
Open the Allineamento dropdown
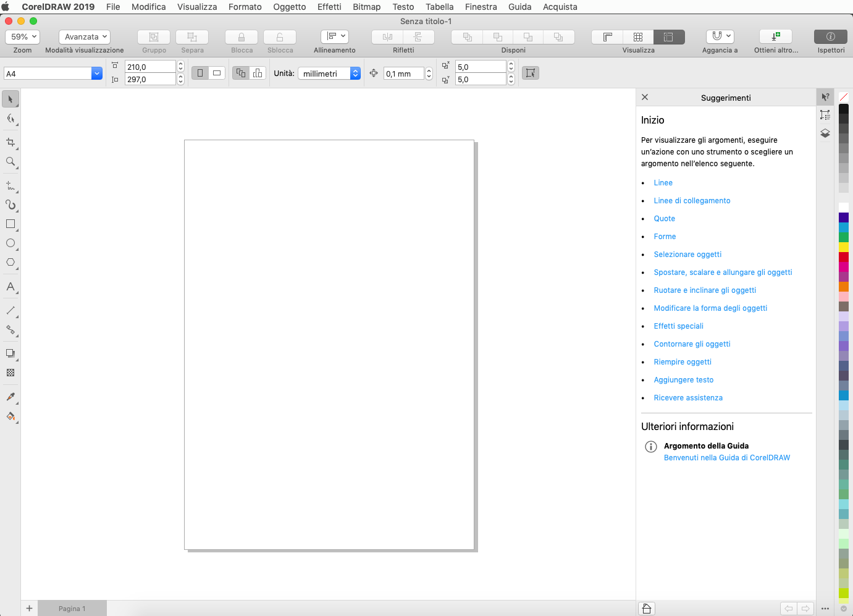335,36
